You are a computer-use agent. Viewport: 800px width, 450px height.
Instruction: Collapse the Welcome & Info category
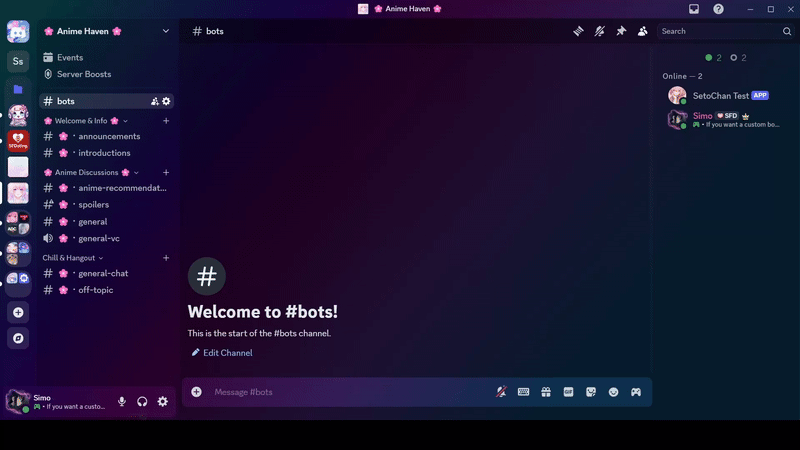pos(85,121)
